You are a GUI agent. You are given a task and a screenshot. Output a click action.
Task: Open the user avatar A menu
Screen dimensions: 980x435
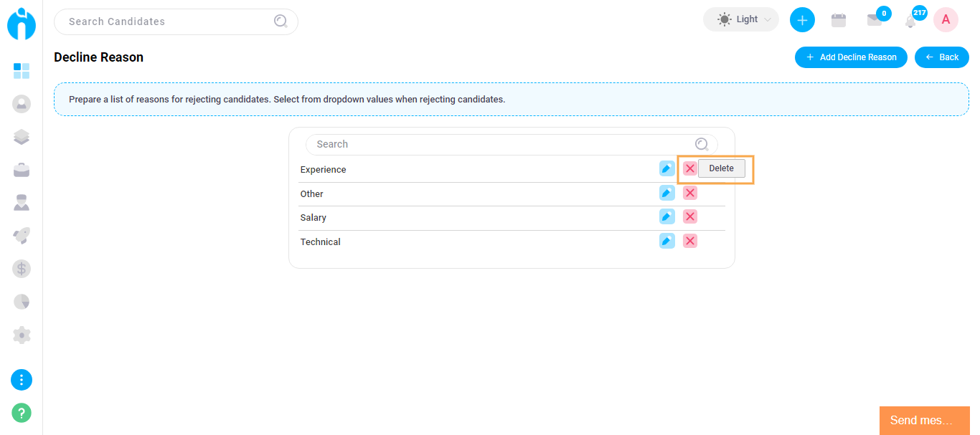[946, 19]
